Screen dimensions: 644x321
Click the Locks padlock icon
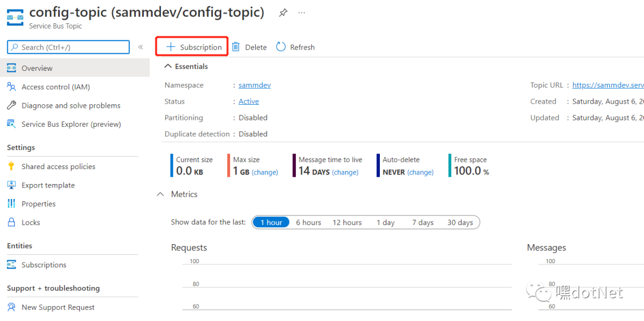(11, 222)
